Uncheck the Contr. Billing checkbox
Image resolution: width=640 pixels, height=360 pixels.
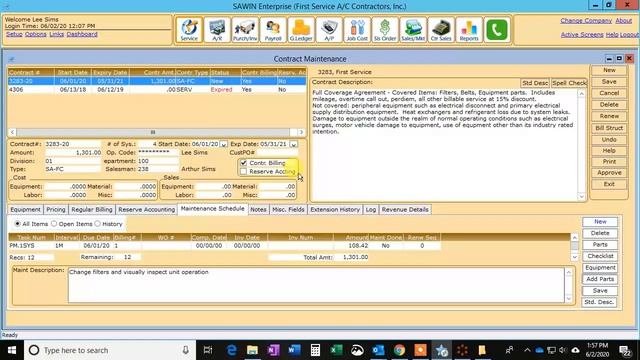point(244,163)
